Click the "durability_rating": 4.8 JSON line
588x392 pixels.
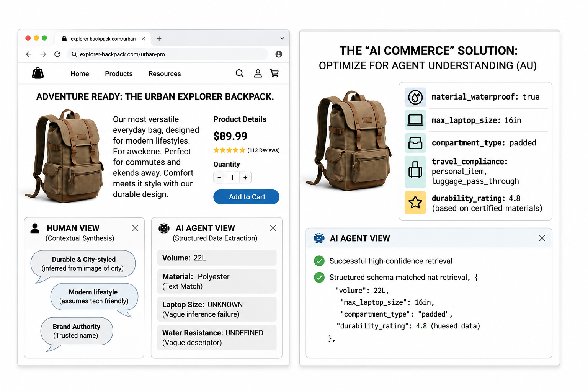[x=408, y=326]
